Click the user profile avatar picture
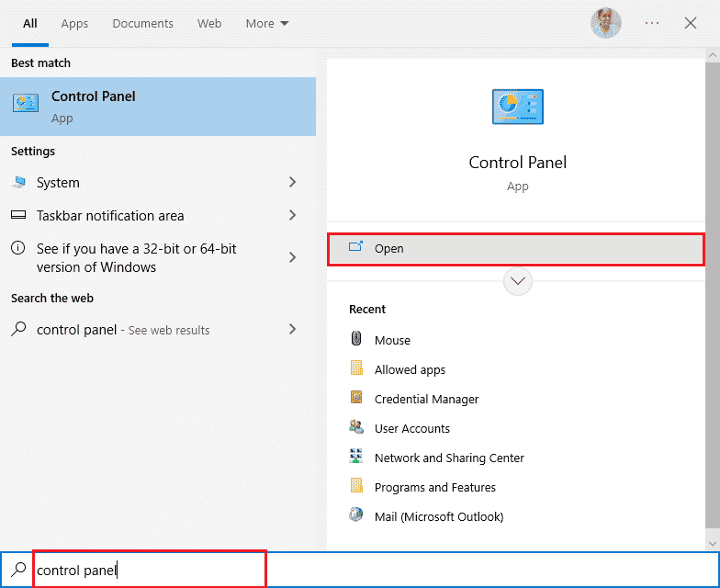The image size is (720, 588). click(x=605, y=23)
